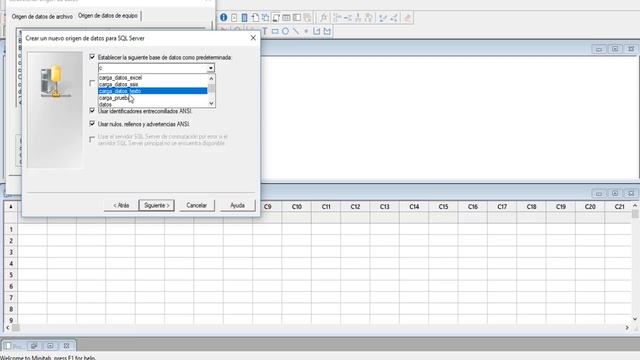Click the greyed function icon after the separator

pyautogui.click(x=324, y=18)
